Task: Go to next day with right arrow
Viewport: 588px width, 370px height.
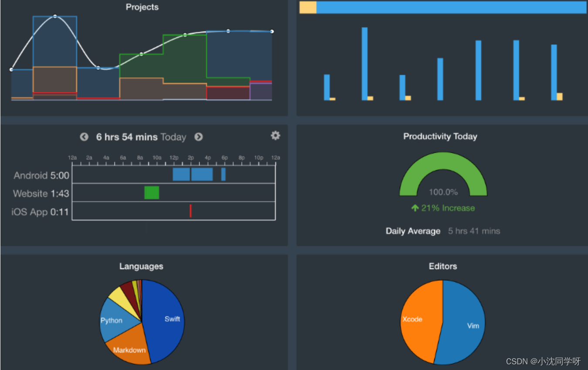Action: tap(199, 137)
